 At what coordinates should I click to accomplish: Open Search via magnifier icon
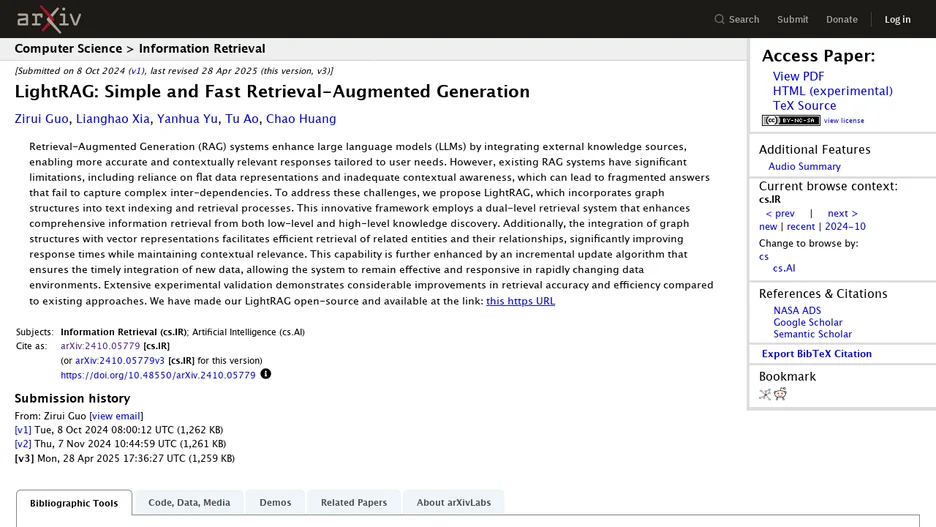(x=719, y=19)
